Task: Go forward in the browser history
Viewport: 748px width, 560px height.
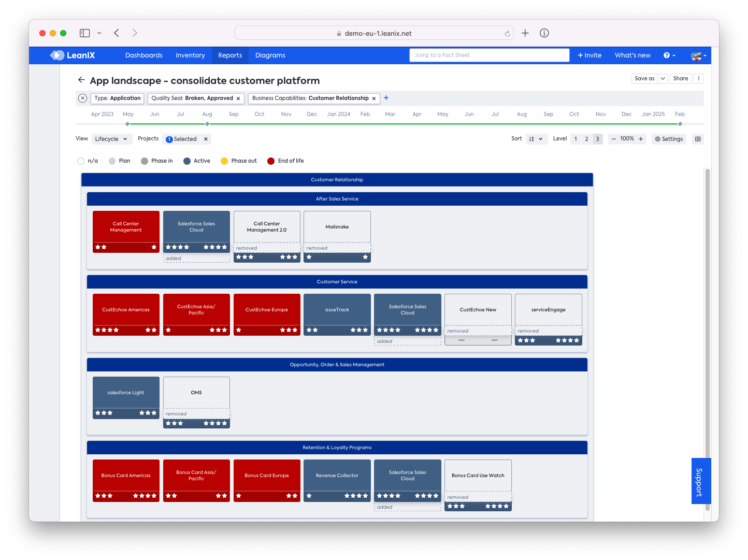Action: (x=135, y=33)
